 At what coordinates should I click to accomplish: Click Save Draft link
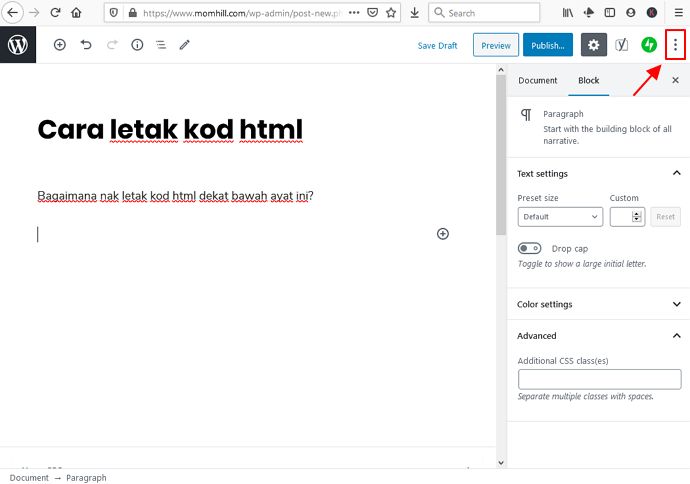click(437, 45)
